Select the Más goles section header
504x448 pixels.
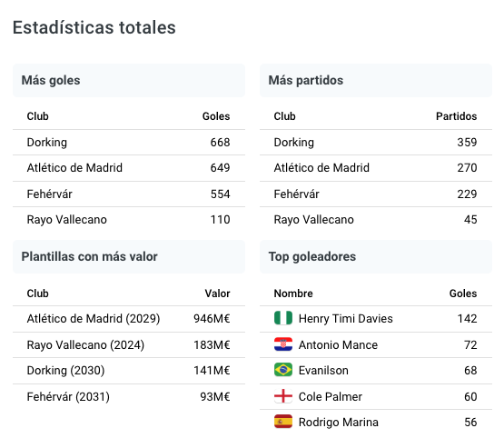129,80
